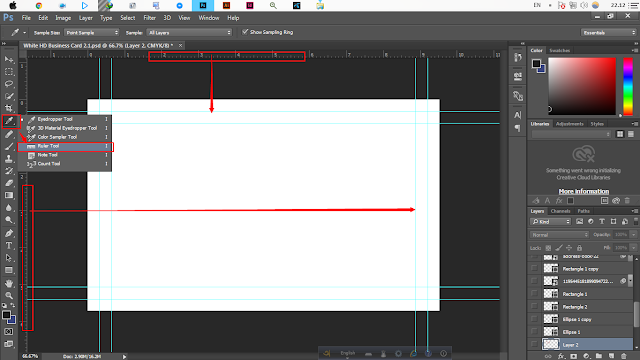Open the Paragraph panel icon

(x=518, y=128)
